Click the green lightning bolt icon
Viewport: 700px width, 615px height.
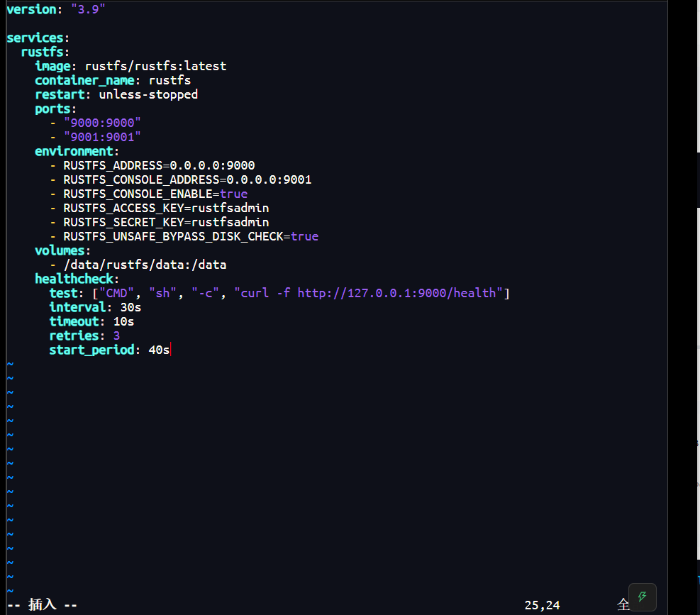[x=642, y=597]
